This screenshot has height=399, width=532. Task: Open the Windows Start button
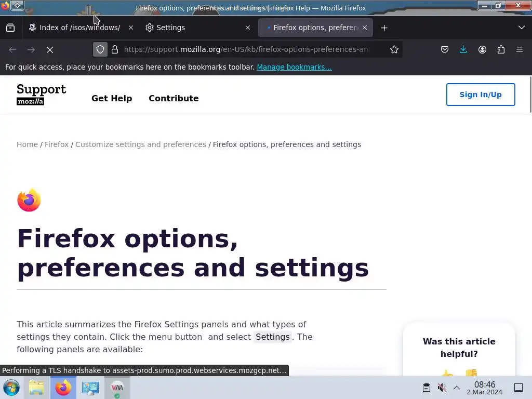[11, 388]
